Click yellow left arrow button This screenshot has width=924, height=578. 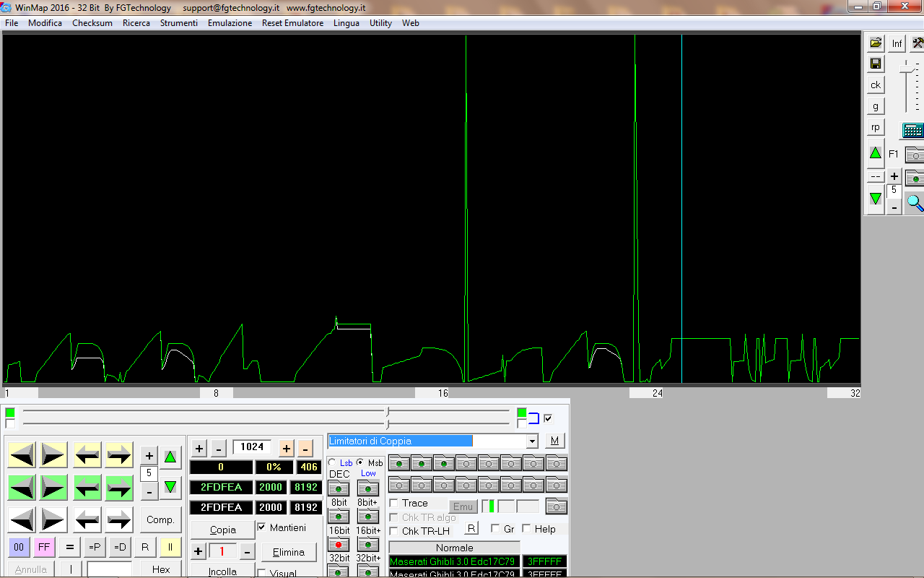(x=87, y=455)
